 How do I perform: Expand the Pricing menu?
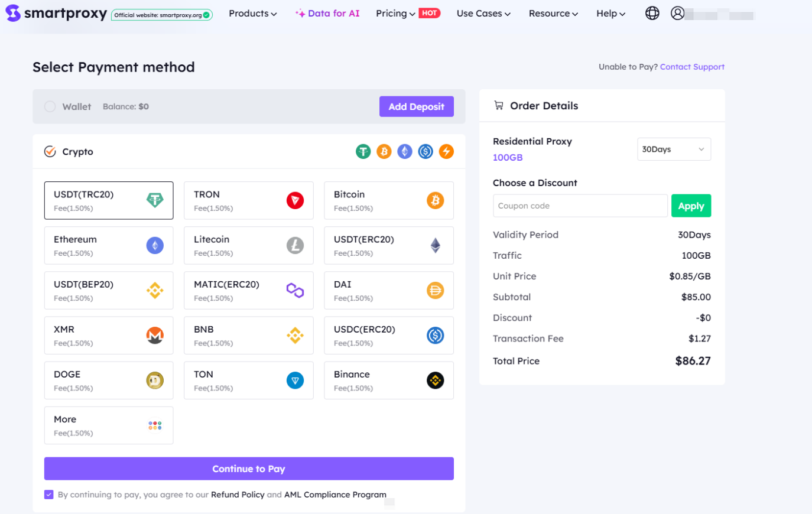coord(395,13)
